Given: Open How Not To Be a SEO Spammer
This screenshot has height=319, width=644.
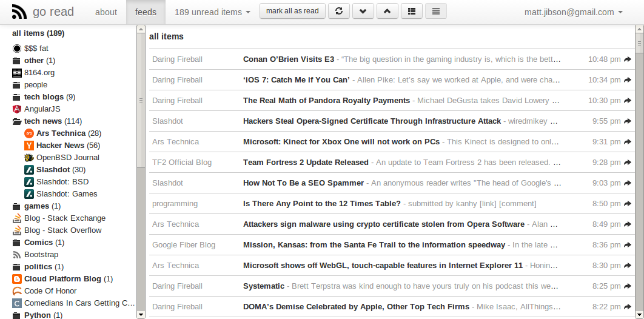Looking at the screenshot, I should pos(304,183).
